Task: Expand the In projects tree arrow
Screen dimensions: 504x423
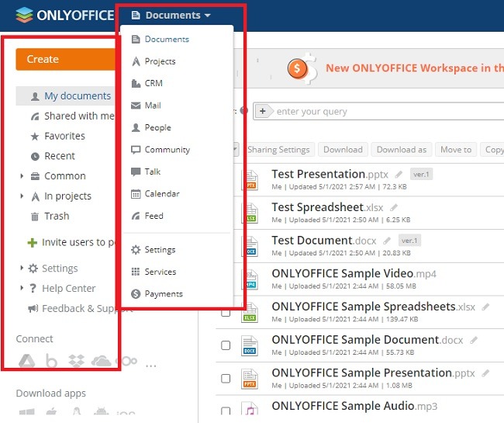Action: coord(22,196)
